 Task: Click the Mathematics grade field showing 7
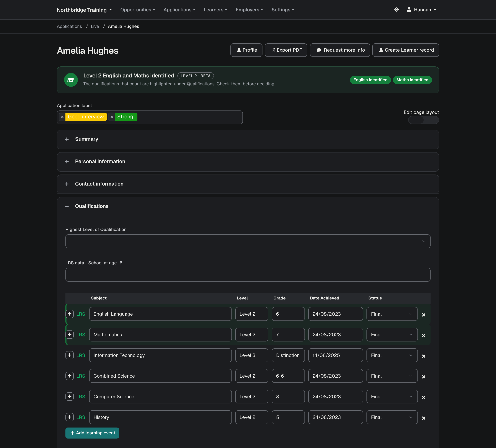click(x=288, y=334)
